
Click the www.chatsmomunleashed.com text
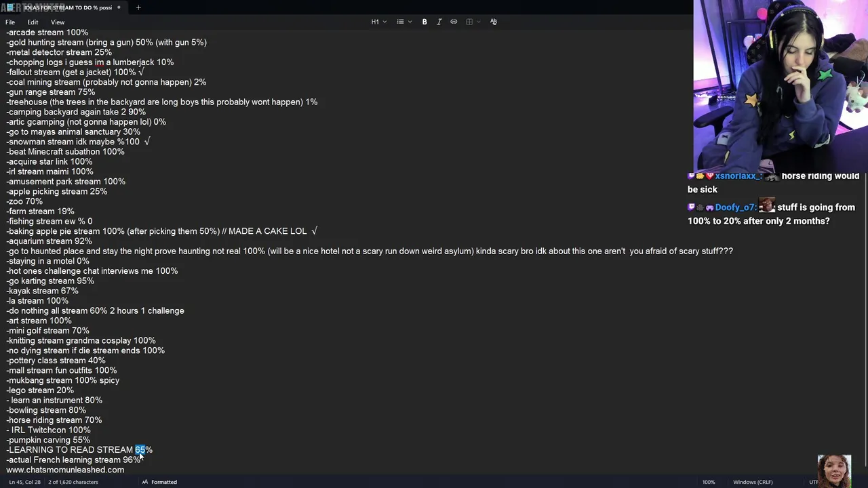click(x=65, y=470)
